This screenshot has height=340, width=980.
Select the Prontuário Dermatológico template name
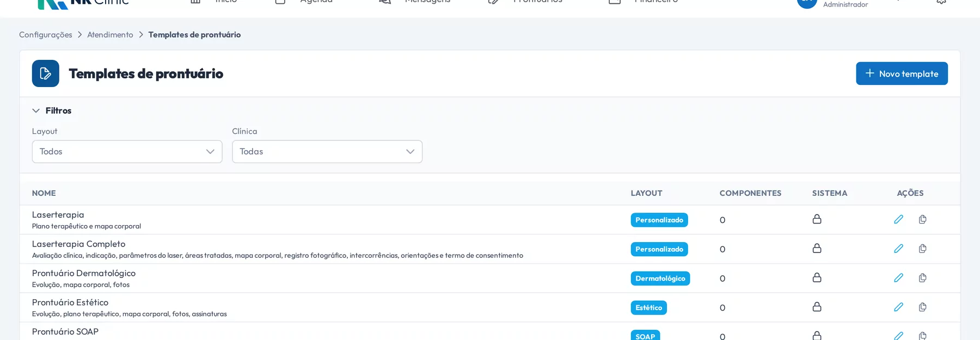pos(84,273)
